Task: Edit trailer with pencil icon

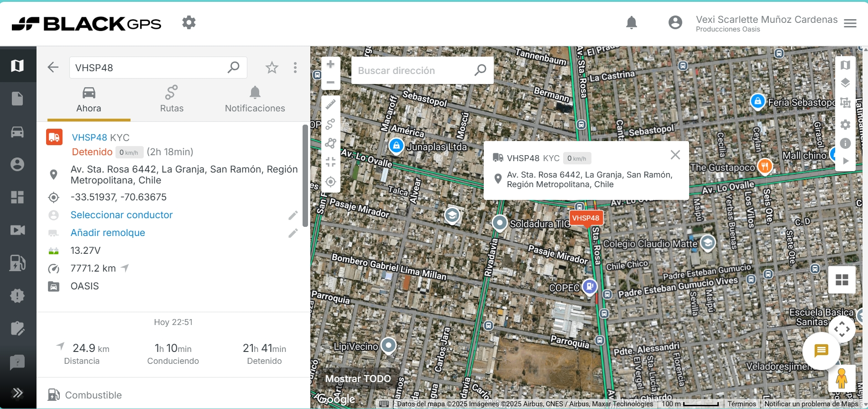Action: (293, 233)
